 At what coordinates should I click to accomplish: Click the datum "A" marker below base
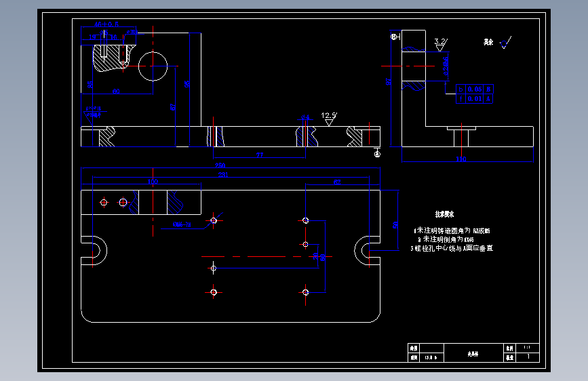[x=377, y=154]
